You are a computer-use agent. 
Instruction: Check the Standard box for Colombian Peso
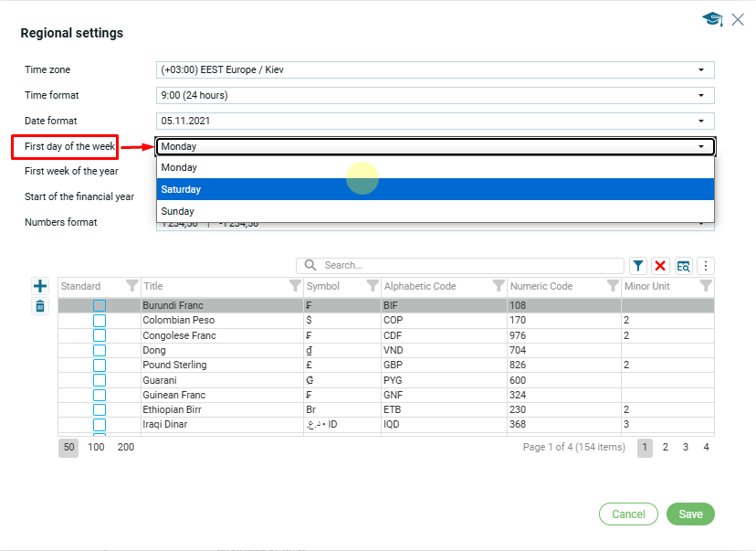pyautogui.click(x=100, y=321)
